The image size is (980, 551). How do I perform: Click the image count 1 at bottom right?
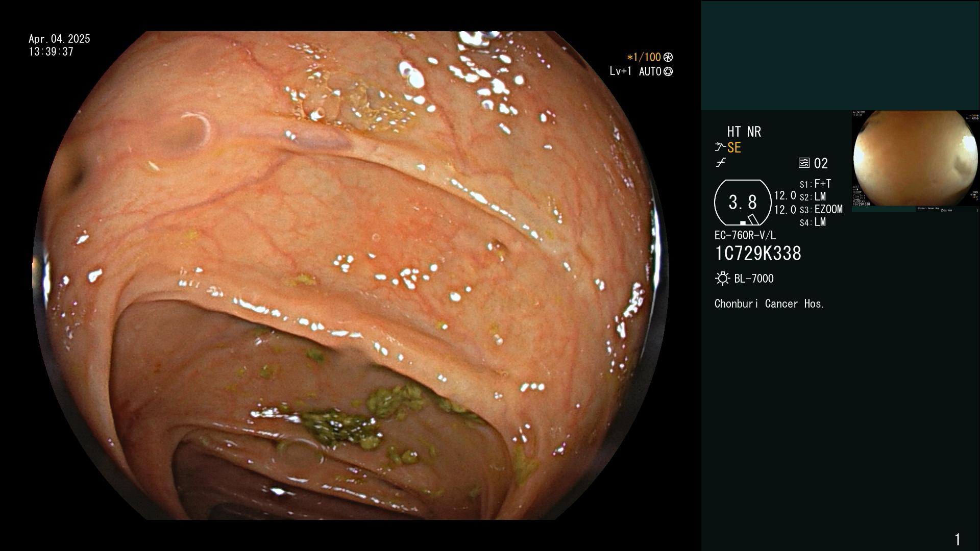tap(958, 539)
